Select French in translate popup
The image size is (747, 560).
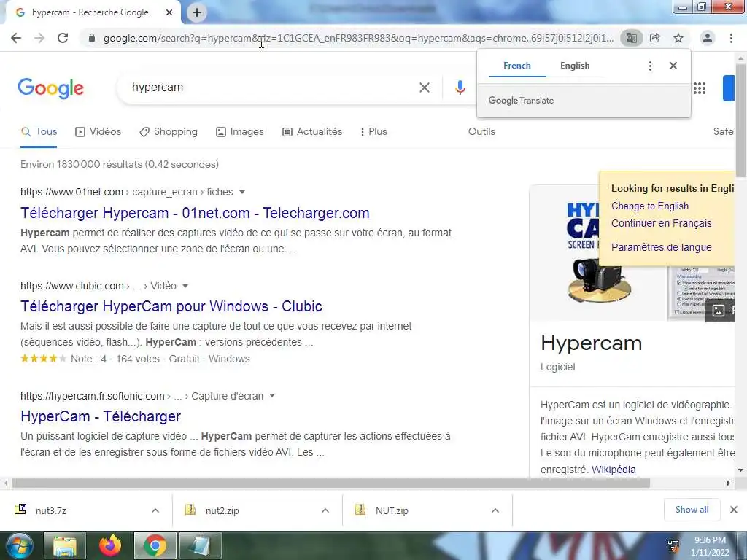coord(517,66)
